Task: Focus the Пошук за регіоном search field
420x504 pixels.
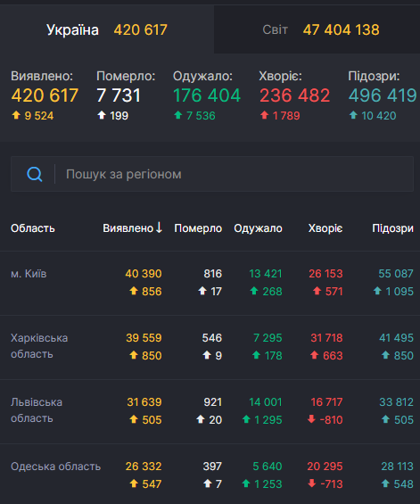Action: pos(212,174)
